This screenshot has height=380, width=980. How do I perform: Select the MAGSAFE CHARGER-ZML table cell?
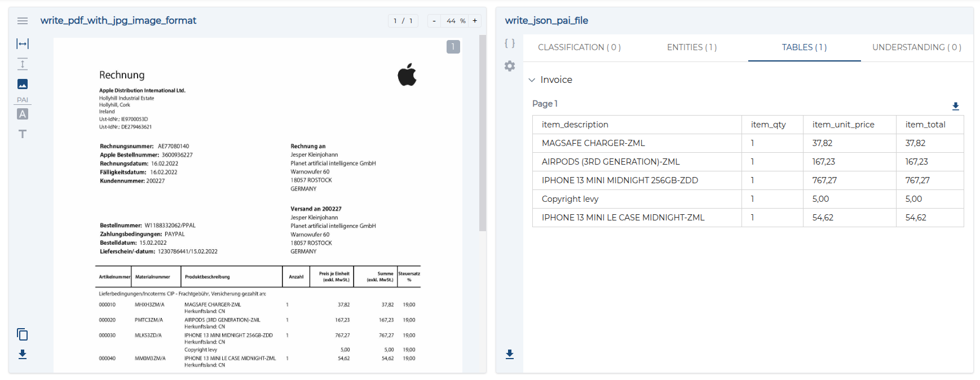[x=637, y=143]
